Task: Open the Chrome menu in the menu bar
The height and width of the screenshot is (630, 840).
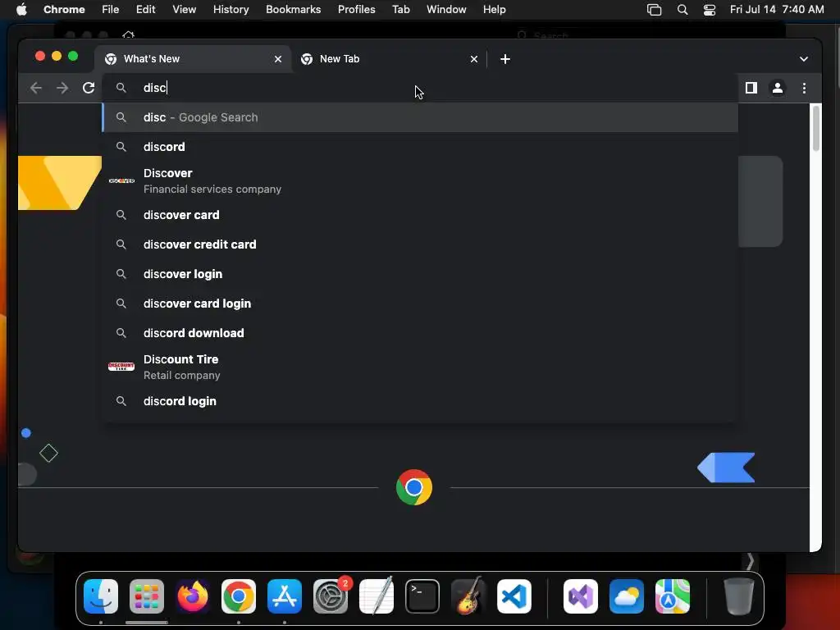Action: pos(64,10)
